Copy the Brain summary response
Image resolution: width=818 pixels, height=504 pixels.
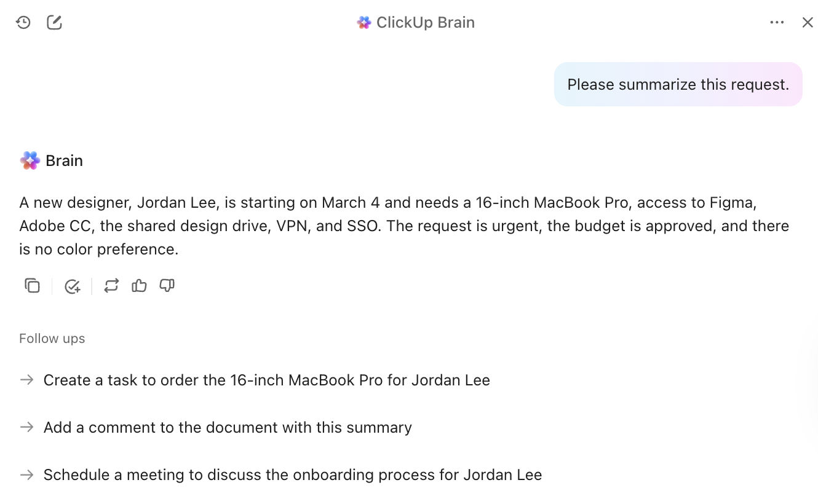(x=32, y=285)
